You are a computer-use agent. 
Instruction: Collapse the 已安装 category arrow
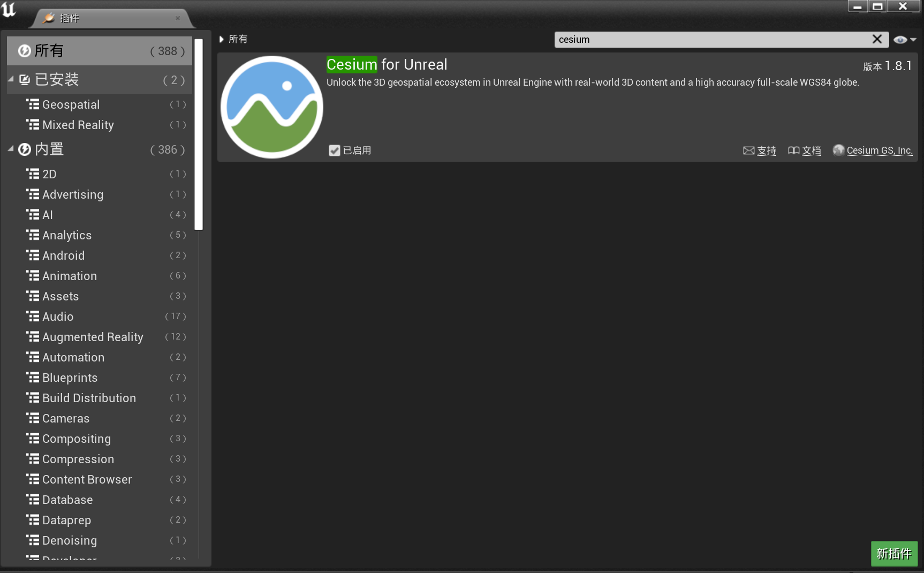11,79
